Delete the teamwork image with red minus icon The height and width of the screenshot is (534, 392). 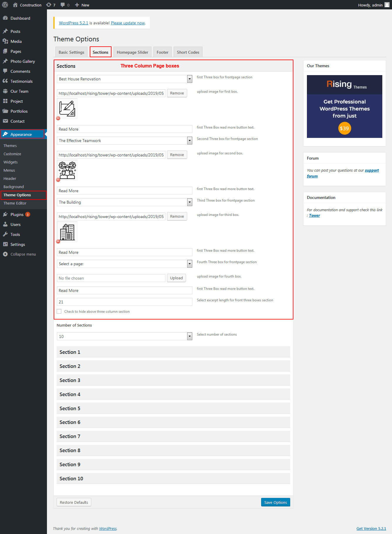[58, 180]
